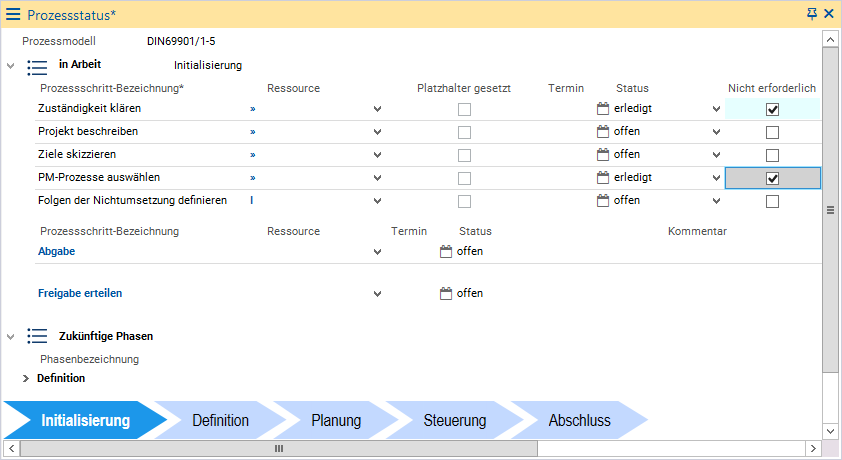Open the Abgabe link
This screenshot has width=842, height=460.
(56, 251)
